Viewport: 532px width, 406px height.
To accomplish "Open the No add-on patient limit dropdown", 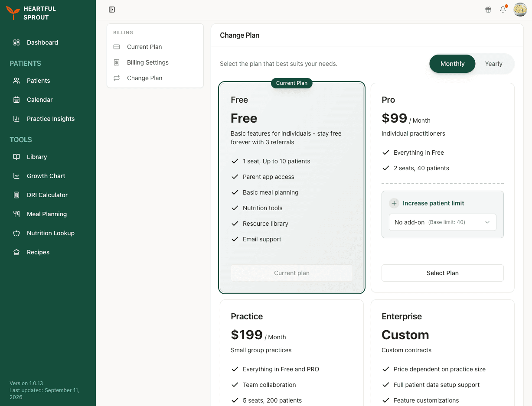I will (443, 222).
